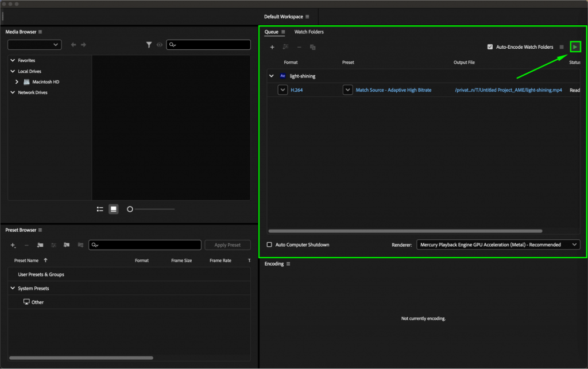Expand the Macintosh HD drive
The image size is (588, 369).
point(16,81)
